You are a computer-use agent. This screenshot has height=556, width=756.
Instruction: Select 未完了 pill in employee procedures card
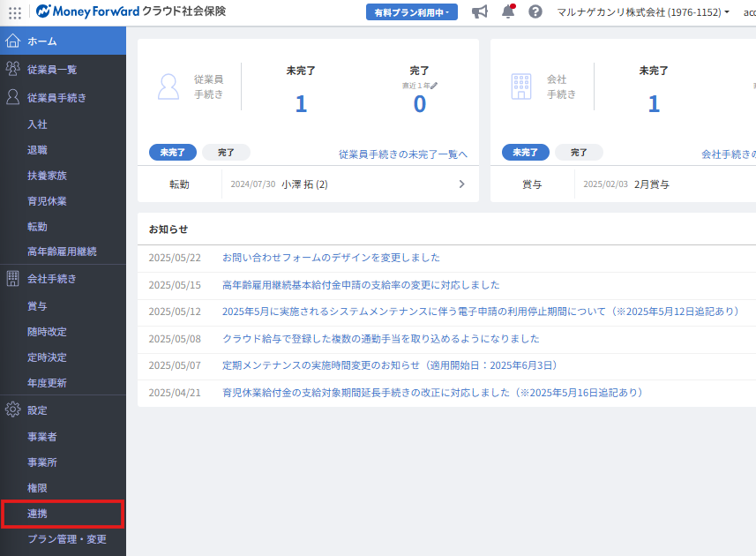pyautogui.click(x=172, y=153)
